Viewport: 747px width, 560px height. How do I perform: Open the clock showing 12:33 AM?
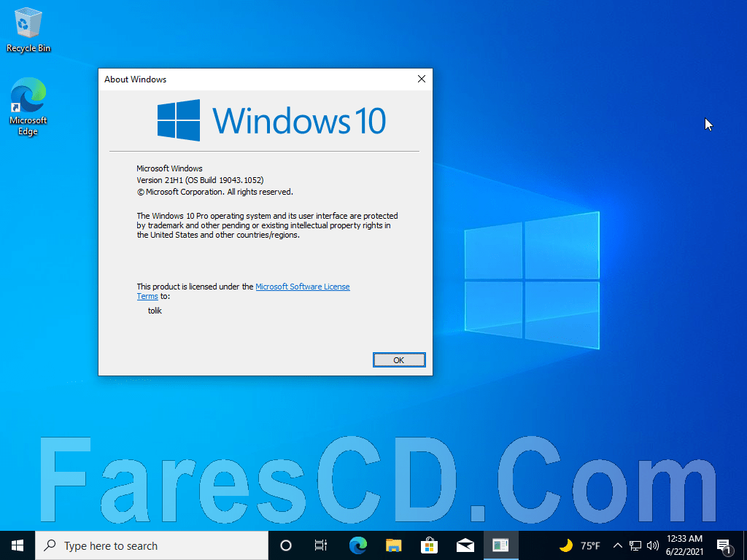684,545
